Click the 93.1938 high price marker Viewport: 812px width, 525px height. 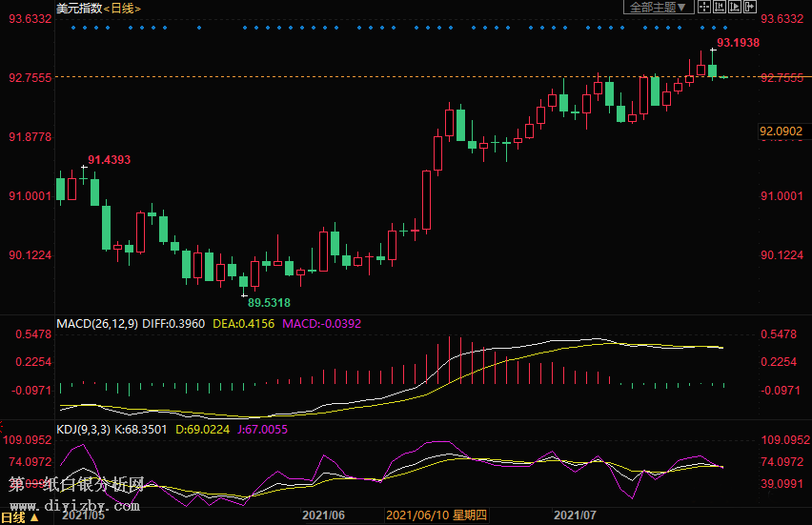click(x=738, y=43)
